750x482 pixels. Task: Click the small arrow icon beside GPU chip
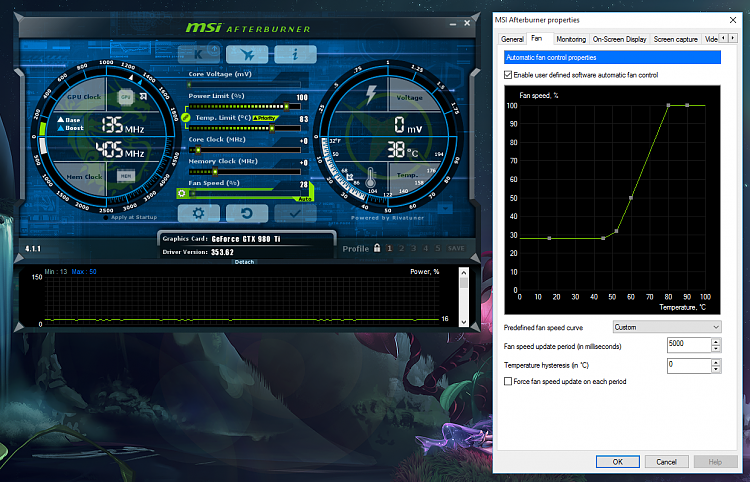[x=143, y=97]
